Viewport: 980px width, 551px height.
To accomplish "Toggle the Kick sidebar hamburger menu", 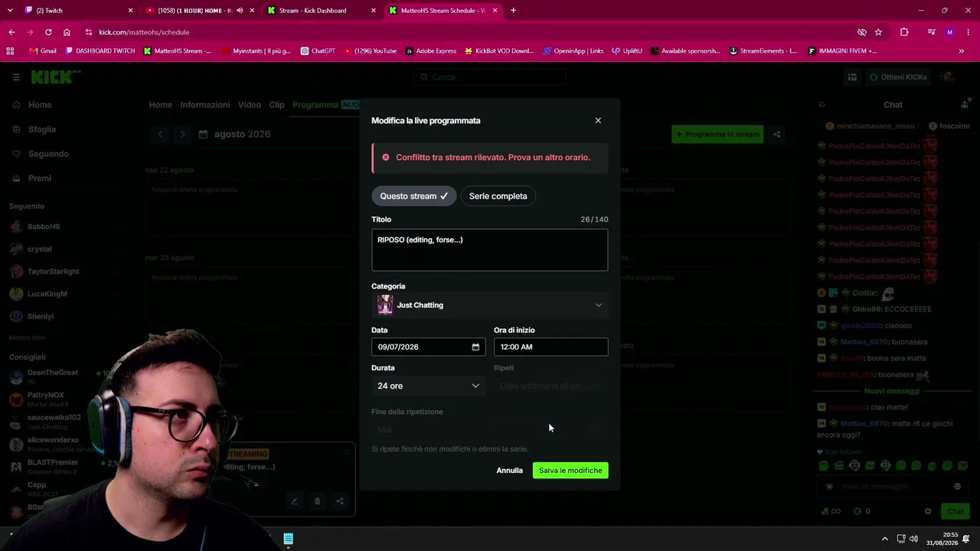I will coord(16,77).
